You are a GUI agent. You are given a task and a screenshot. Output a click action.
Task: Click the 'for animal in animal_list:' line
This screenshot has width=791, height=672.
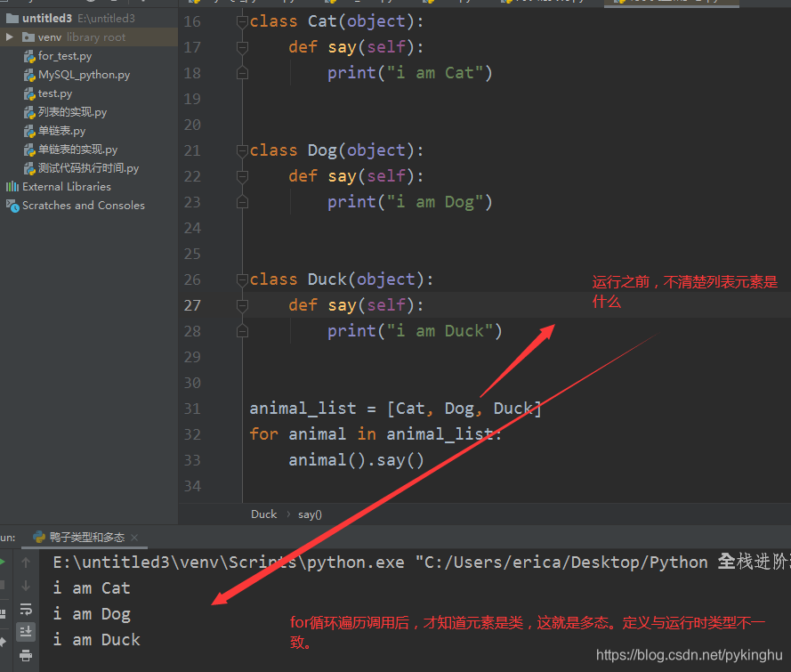tap(375, 434)
